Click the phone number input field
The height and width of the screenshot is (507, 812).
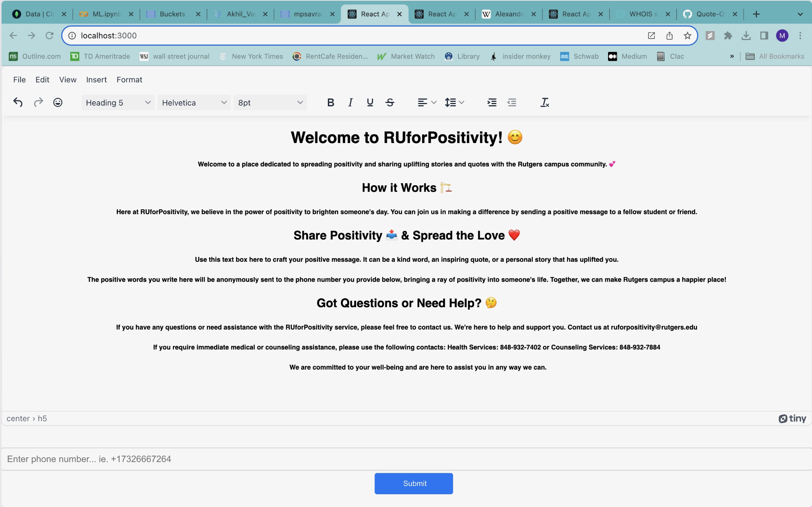tap(406, 459)
